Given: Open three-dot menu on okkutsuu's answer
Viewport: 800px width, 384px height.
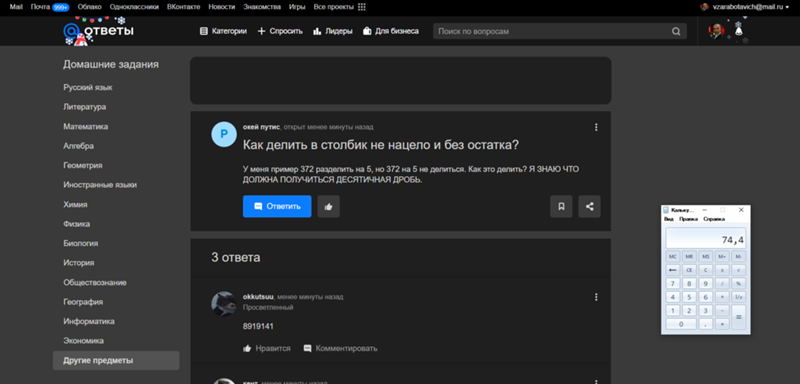Looking at the screenshot, I should click(x=596, y=297).
